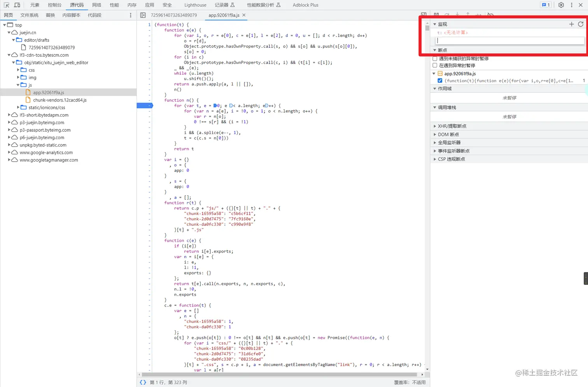Open the 内存 panel tab
The width and height of the screenshot is (588, 387).
point(132,5)
